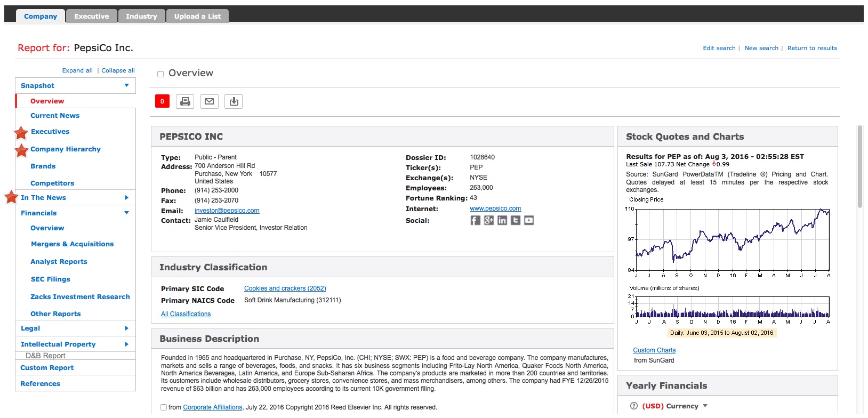The image size is (868, 418).
Task: Expand the In The News section arrow
Action: [126, 197]
